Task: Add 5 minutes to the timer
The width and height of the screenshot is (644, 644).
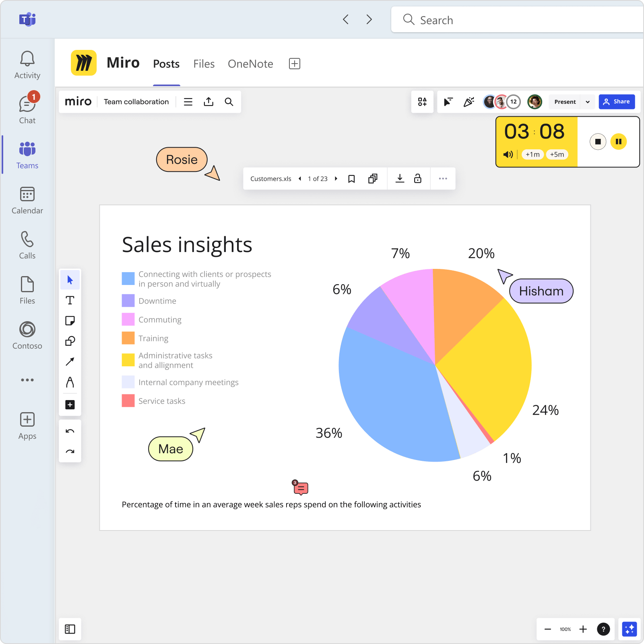Action: point(557,154)
